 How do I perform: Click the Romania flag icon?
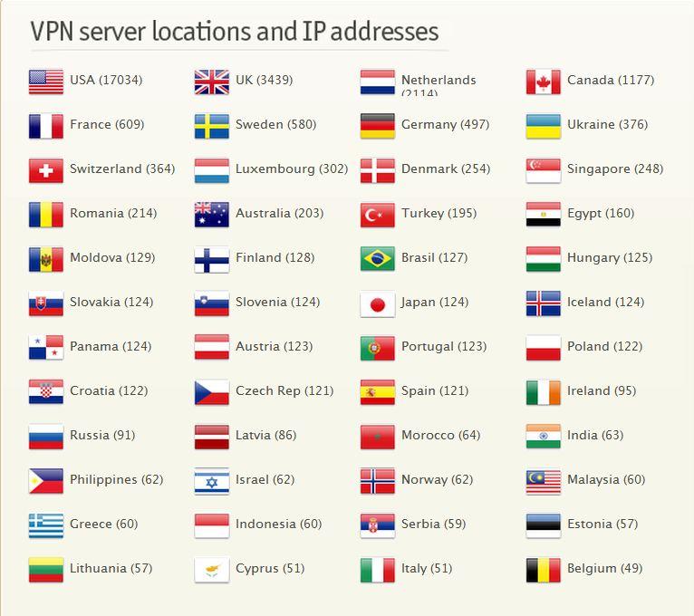pyautogui.click(x=46, y=215)
